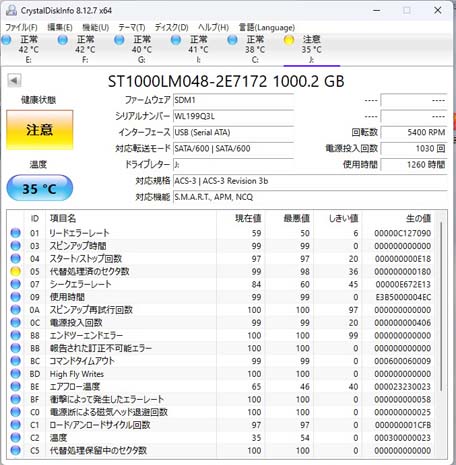
Task: Open the テーマ(T) menu
Action: [x=132, y=27]
